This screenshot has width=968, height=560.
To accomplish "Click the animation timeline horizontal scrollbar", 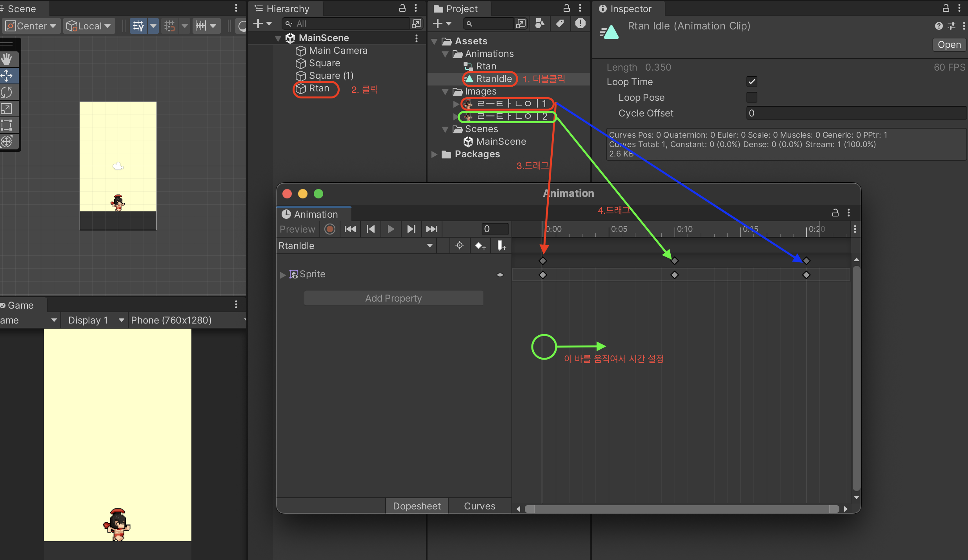I will [682, 509].
